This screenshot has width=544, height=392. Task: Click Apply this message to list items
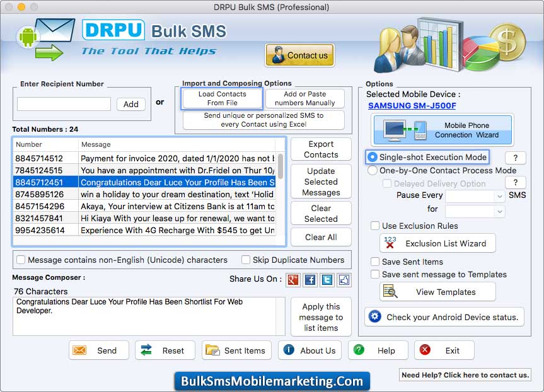point(321,317)
